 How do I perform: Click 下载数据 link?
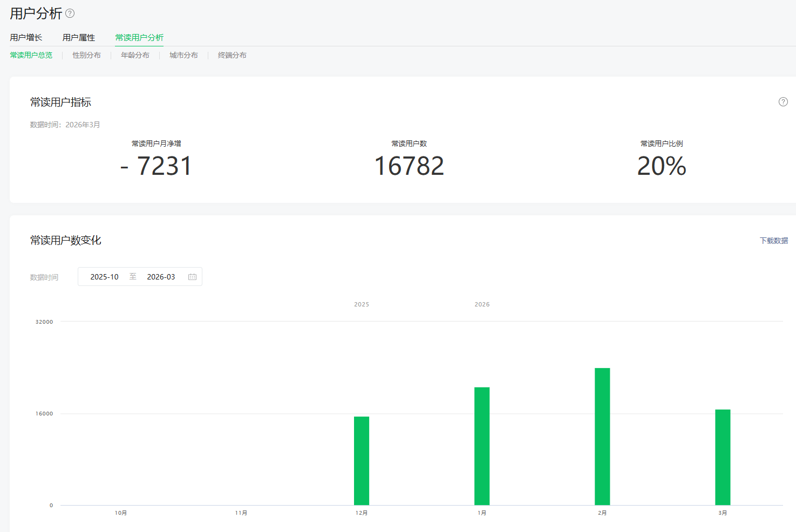(773, 241)
